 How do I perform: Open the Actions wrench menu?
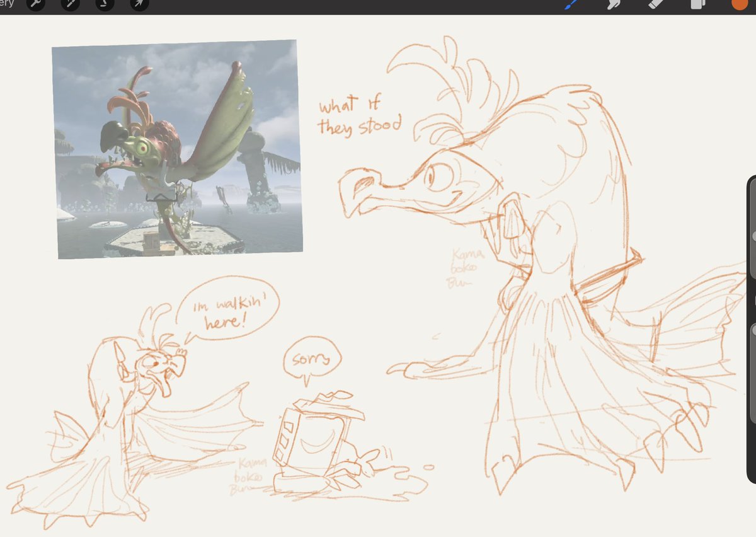[36, 4]
